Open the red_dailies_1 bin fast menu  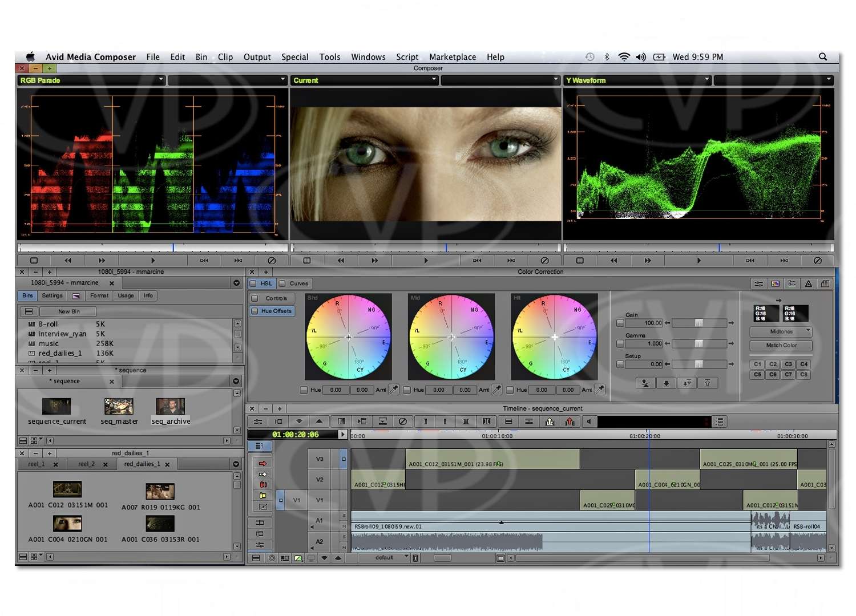tap(236, 464)
